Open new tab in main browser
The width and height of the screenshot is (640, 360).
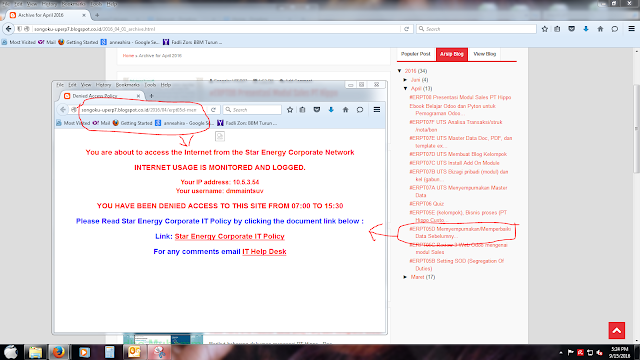click(97, 15)
